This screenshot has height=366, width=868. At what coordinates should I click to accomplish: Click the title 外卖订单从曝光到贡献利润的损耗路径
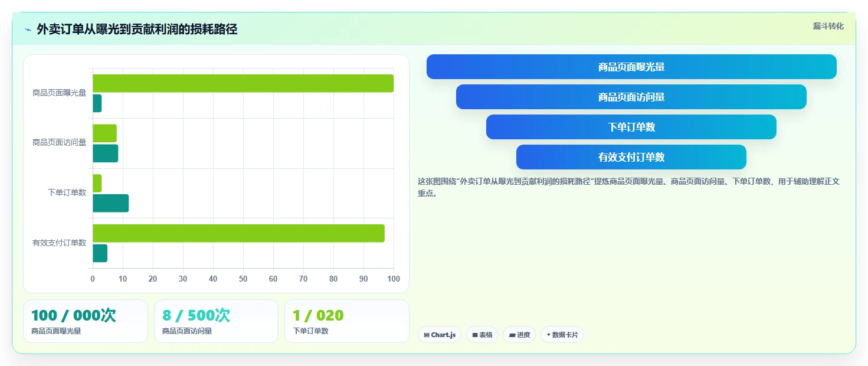137,29
